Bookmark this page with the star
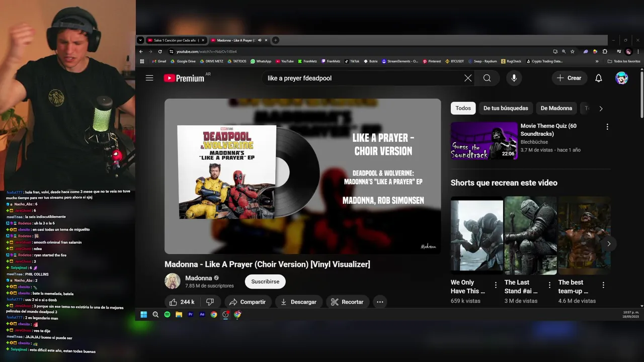 pyautogui.click(x=573, y=51)
